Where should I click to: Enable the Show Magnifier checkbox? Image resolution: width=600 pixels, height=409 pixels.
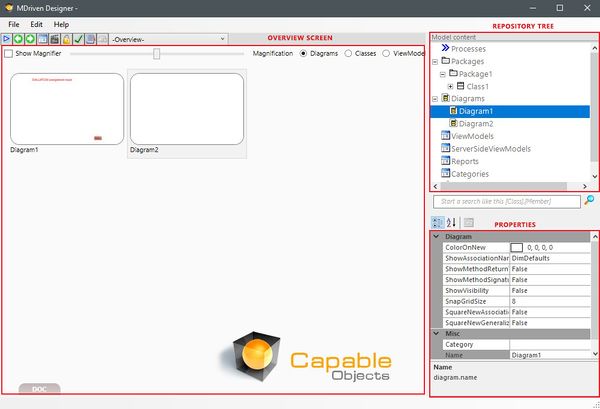[x=9, y=53]
